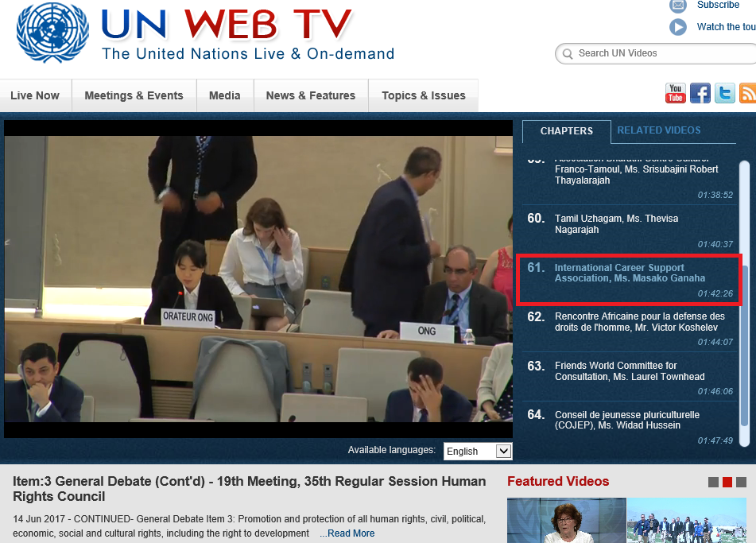Click the Watch the tour link
Screen dimensions: 756x543
726,27
